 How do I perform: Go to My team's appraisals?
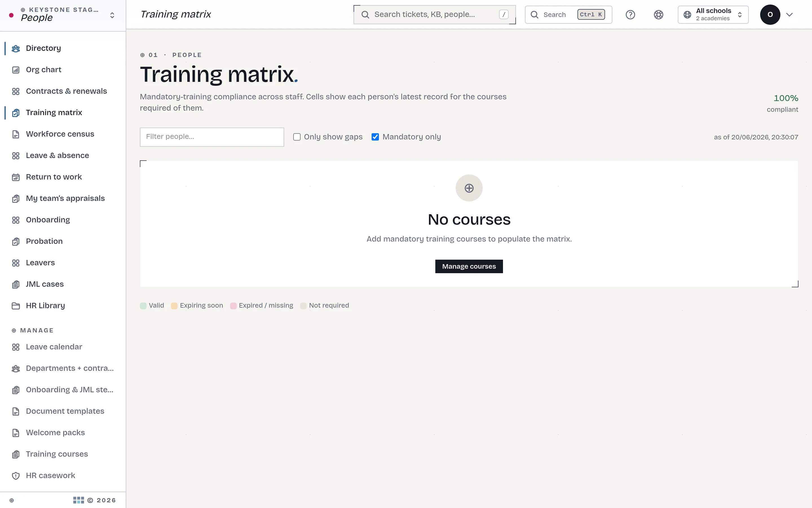[x=65, y=199]
